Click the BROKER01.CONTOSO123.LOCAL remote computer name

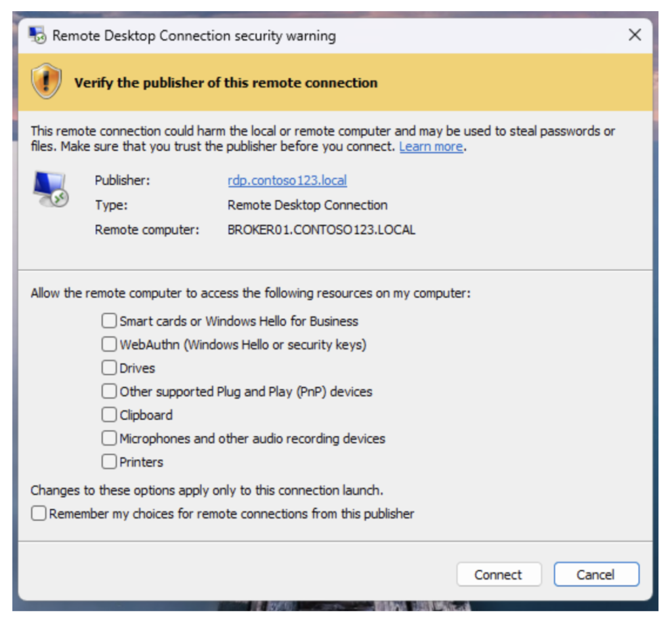point(321,230)
